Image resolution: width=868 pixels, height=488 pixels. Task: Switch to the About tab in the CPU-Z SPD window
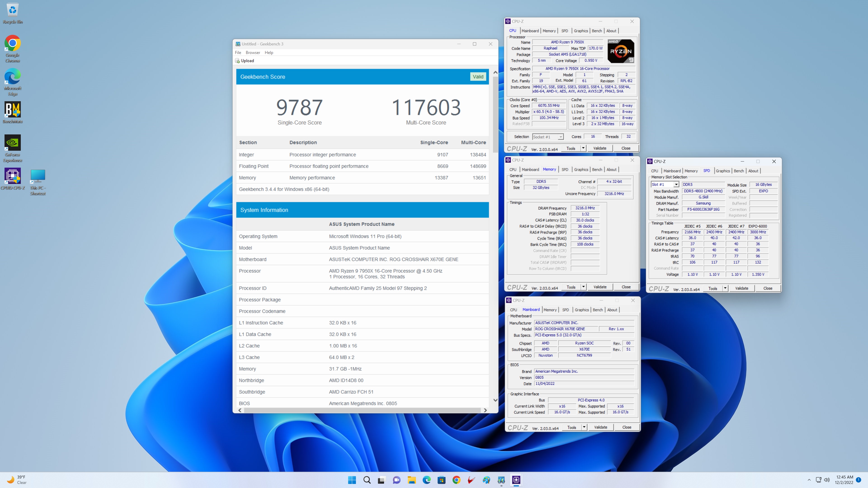[x=753, y=171]
